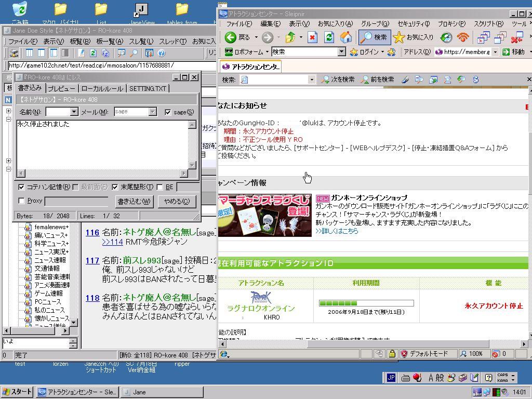Open セキュリティ menu in Sleipnir
The height and width of the screenshot is (399, 532).
point(413,24)
